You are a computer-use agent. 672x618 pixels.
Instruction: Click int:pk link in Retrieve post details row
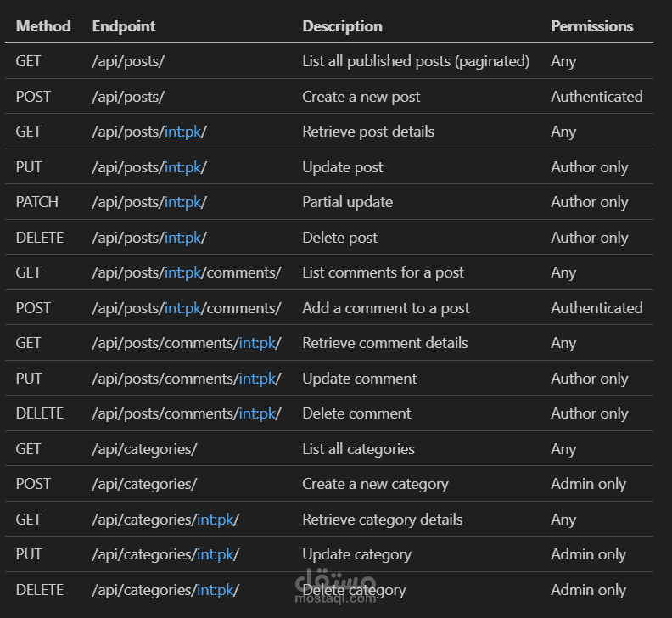click(x=182, y=132)
